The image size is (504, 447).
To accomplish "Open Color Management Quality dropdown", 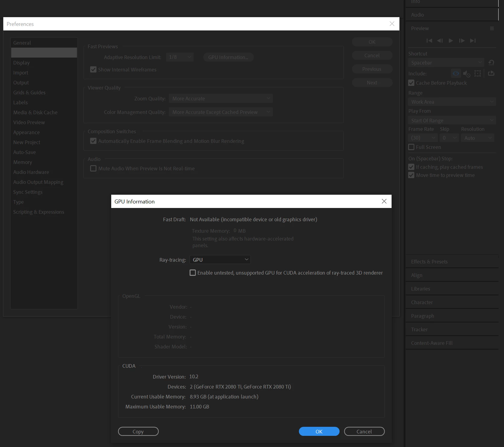I will [221, 112].
